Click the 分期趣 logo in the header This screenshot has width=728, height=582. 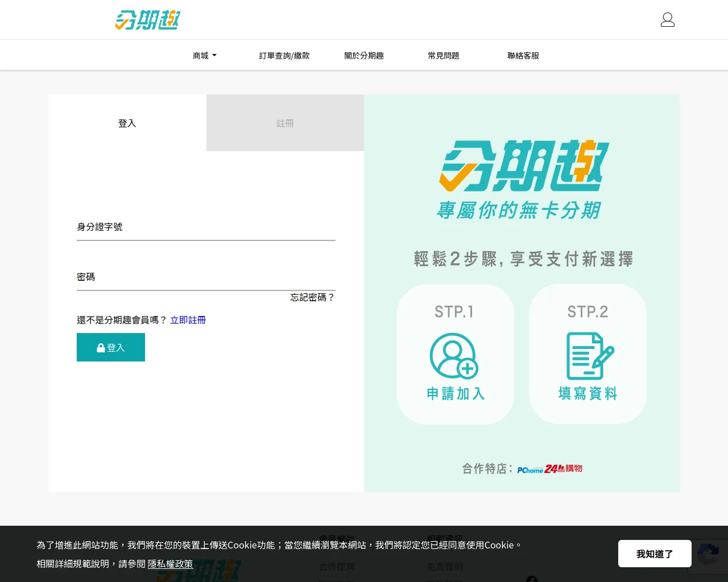147,19
